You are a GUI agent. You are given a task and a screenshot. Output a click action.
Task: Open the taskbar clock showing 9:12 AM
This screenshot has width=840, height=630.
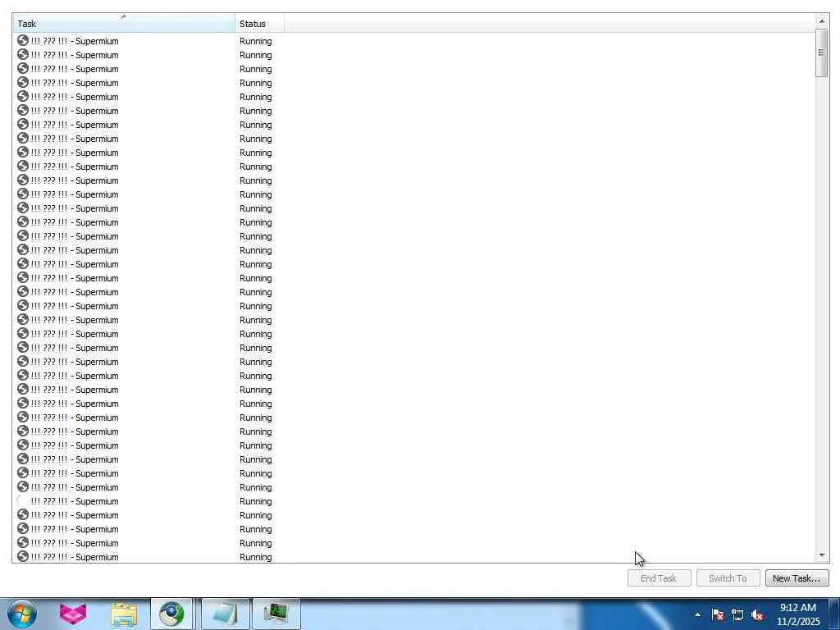[x=798, y=614]
